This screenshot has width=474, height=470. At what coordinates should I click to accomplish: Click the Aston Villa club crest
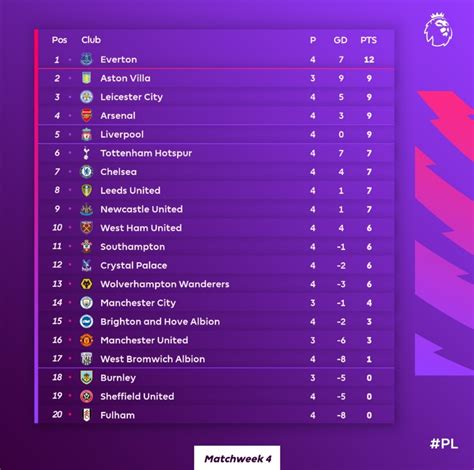click(x=87, y=78)
